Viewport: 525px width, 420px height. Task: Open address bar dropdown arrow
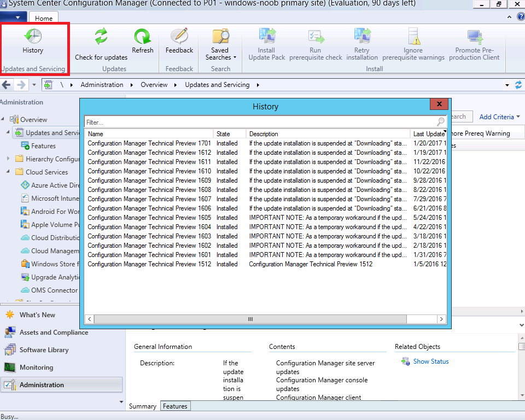tap(507, 85)
